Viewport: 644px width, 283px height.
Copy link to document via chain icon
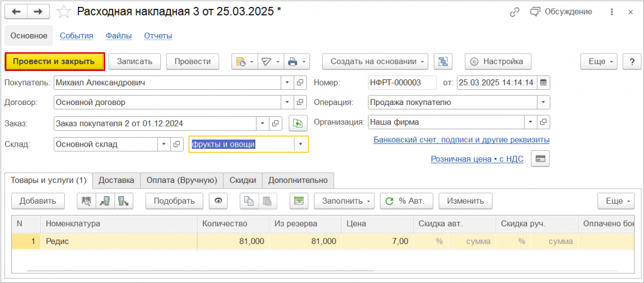tap(515, 12)
